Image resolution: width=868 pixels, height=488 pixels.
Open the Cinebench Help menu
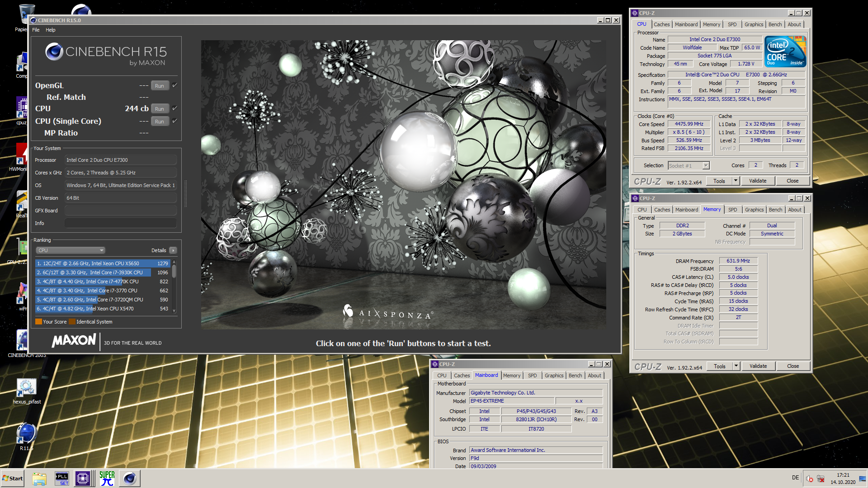point(51,30)
